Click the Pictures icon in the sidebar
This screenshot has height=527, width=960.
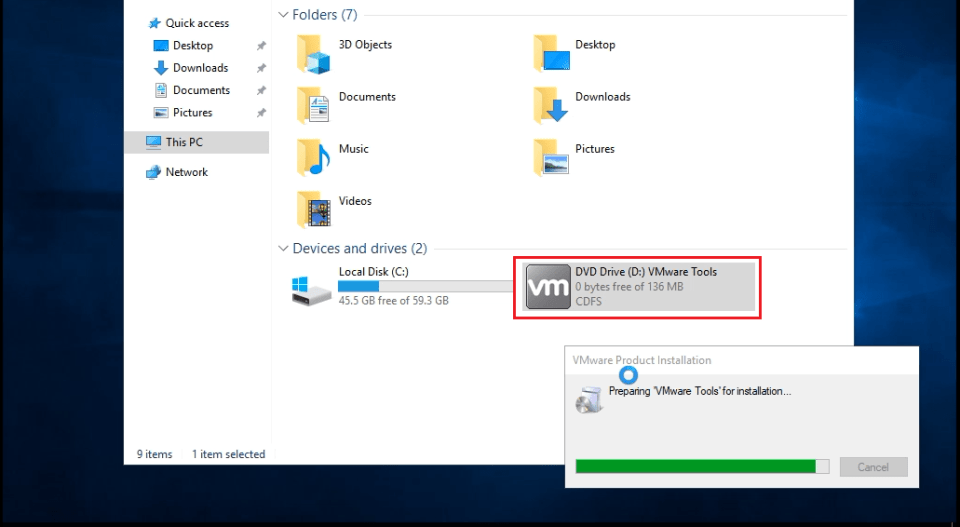click(160, 113)
